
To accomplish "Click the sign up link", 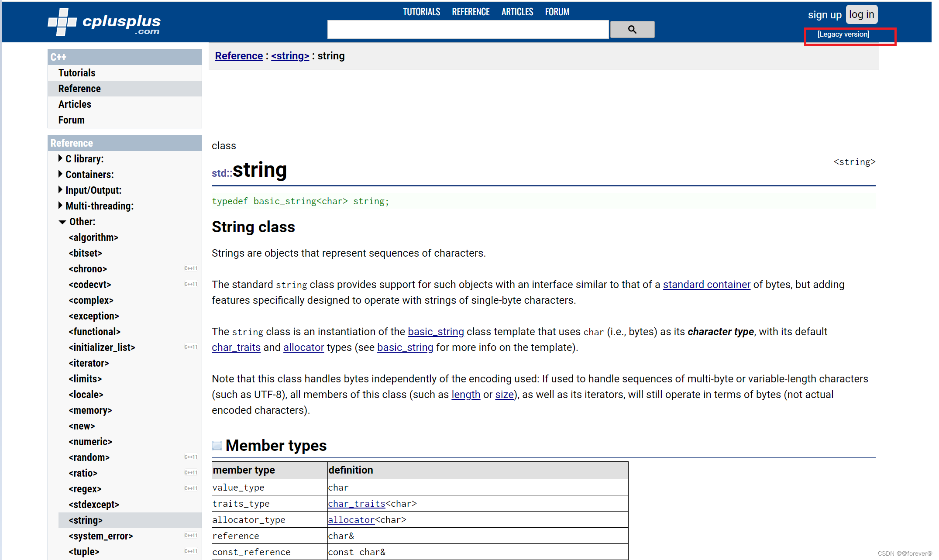I will tap(824, 15).
